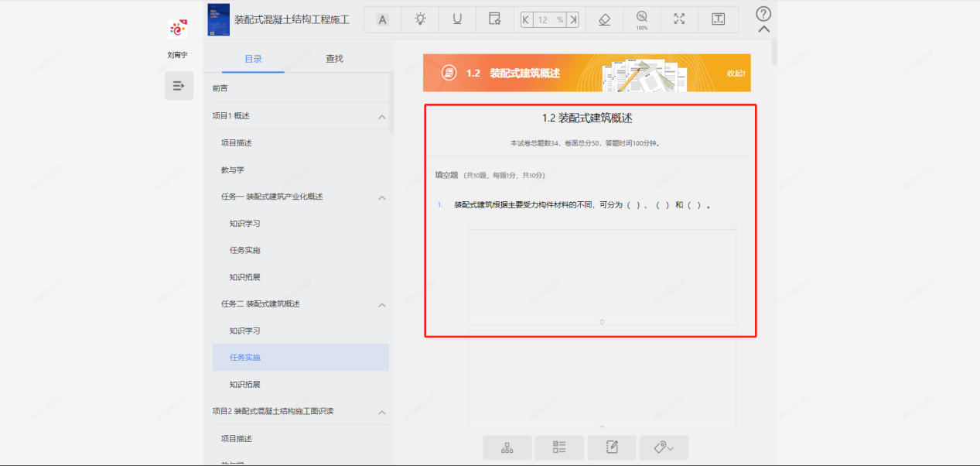The height and width of the screenshot is (466, 980).
Task: Enter fullscreen with the expand icon
Action: pos(678,19)
